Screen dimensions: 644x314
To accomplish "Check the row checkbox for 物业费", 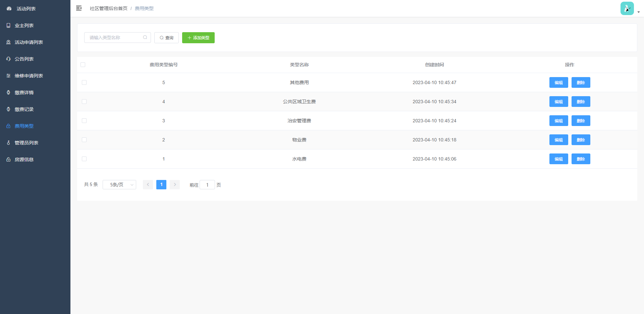I will click(x=84, y=140).
